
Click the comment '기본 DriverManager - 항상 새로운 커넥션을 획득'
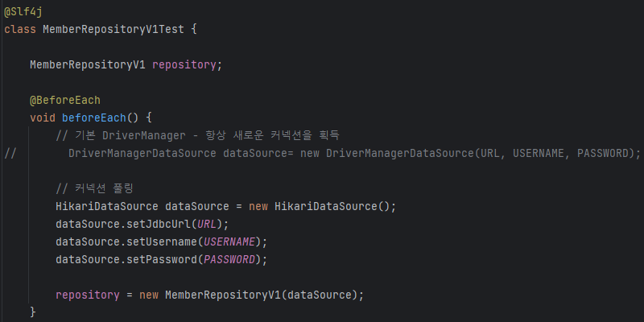coord(197,135)
